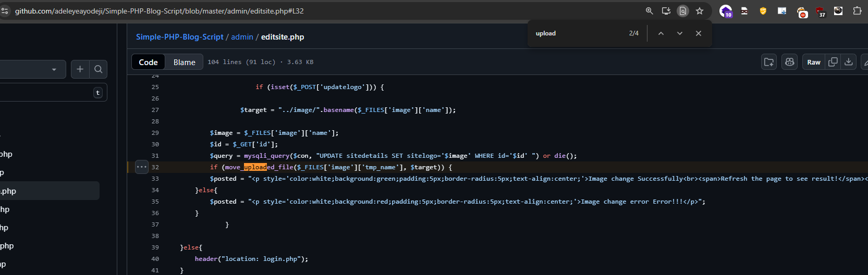
Task: Click line number 29
Action: (155, 133)
